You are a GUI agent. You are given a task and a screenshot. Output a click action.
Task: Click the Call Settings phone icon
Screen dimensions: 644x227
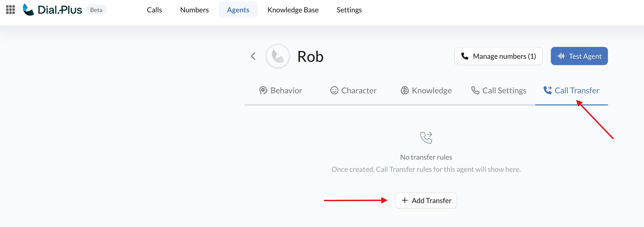[475, 90]
